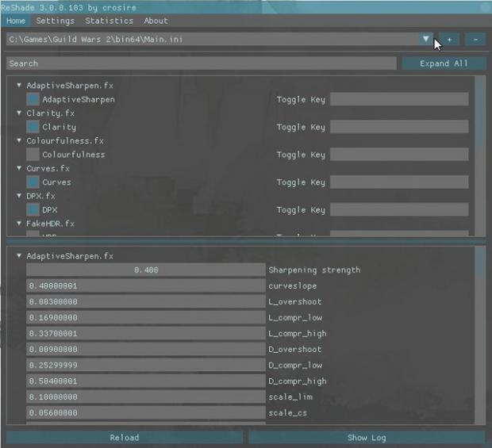Toggle the AdaptiveSharpen checkbox
This screenshot has height=448, width=492.
tap(33, 99)
